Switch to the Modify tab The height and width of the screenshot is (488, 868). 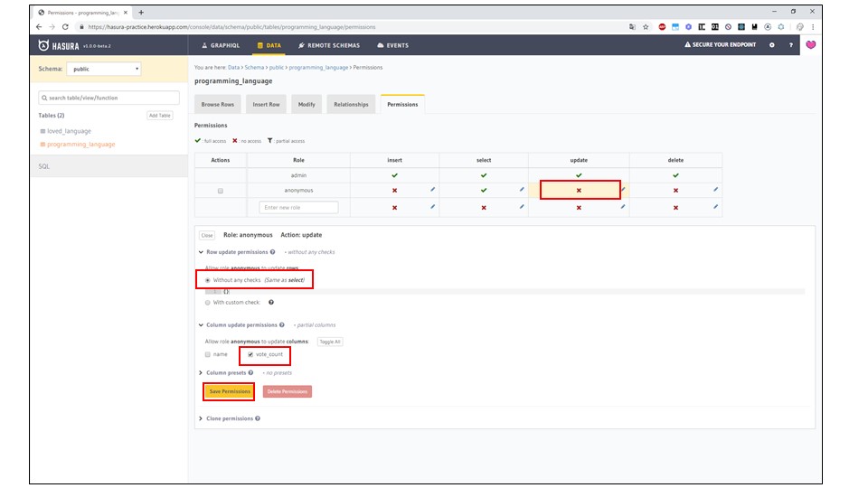[x=307, y=104]
